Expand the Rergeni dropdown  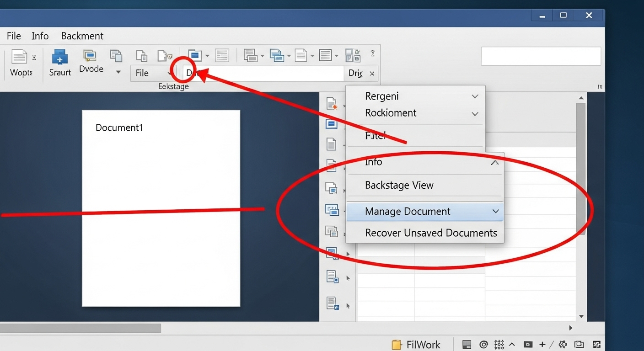(x=475, y=96)
